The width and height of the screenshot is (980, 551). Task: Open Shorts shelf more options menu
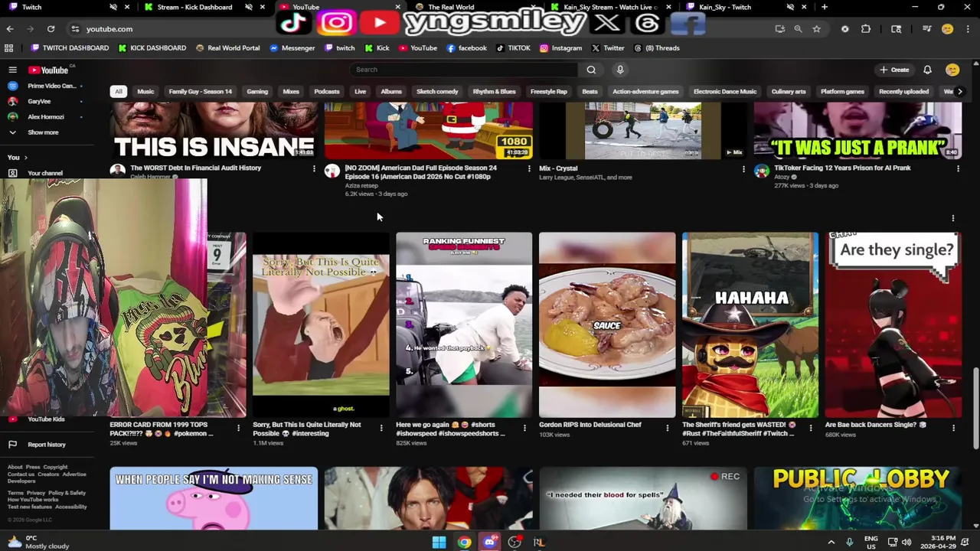coord(953,218)
